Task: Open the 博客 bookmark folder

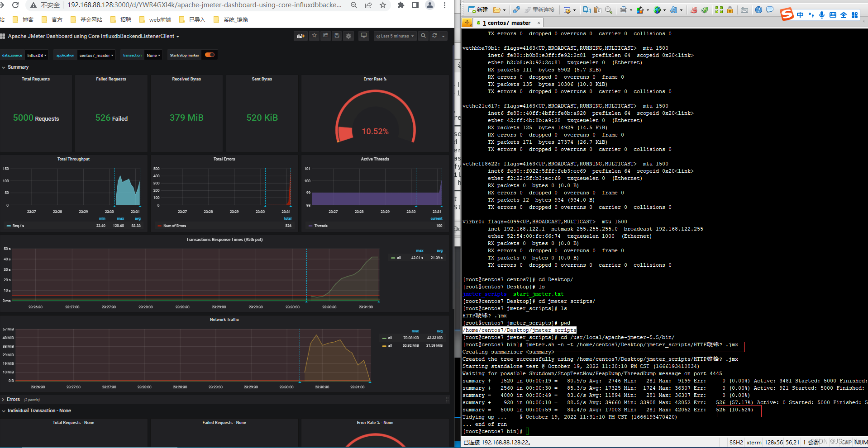Action: [23, 19]
